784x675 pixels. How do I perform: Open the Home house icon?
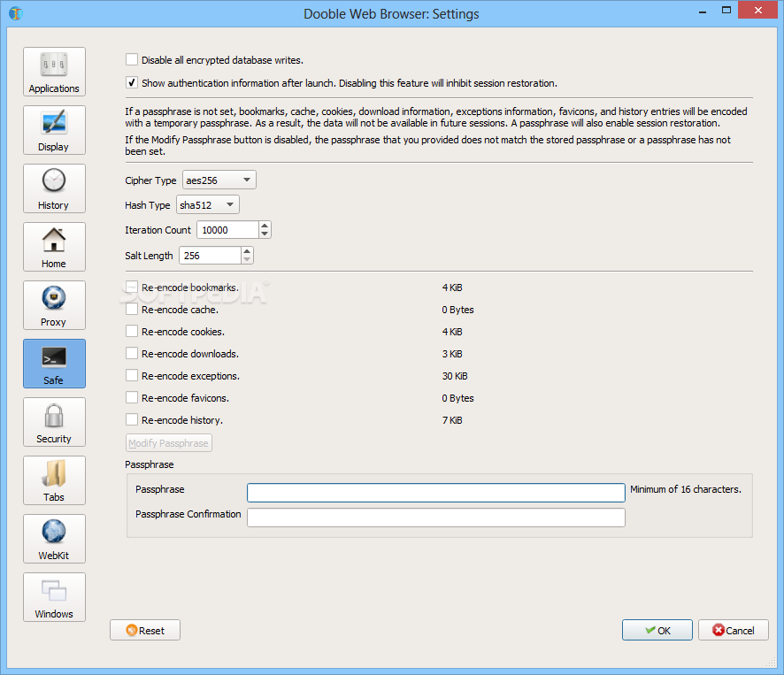[x=54, y=247]
